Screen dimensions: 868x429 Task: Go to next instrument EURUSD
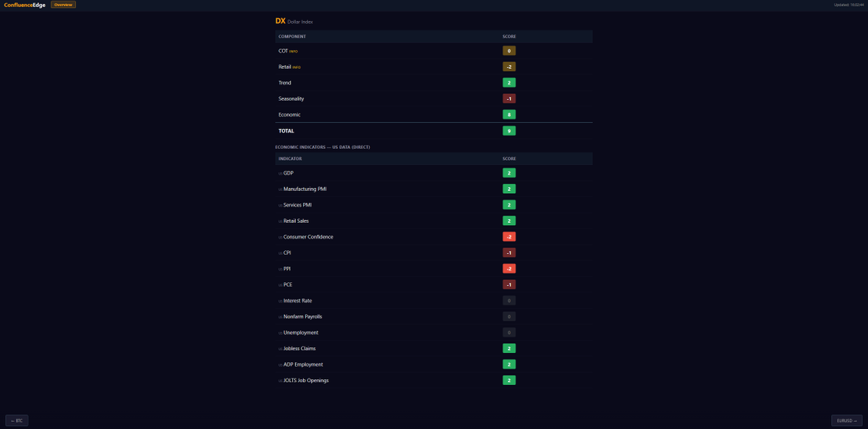[x=847, y=420]
